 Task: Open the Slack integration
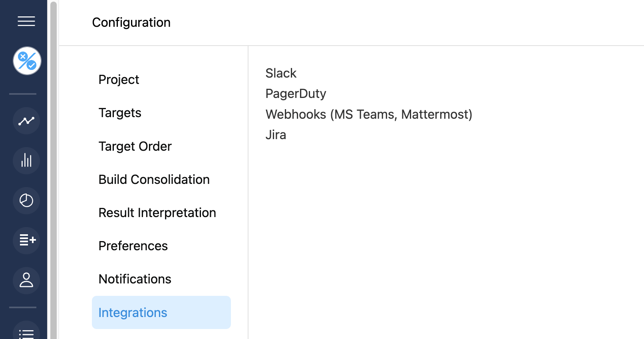281,73
